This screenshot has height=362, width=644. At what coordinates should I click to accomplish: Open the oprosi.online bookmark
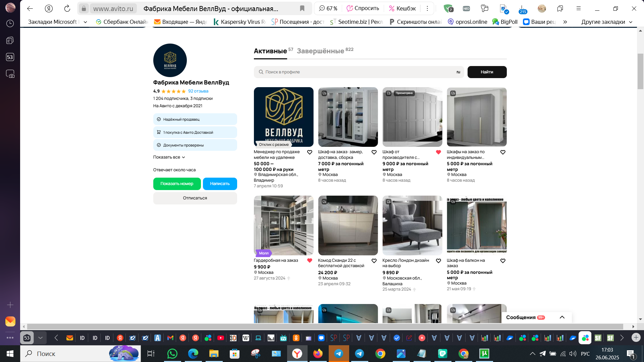(468, 22)
